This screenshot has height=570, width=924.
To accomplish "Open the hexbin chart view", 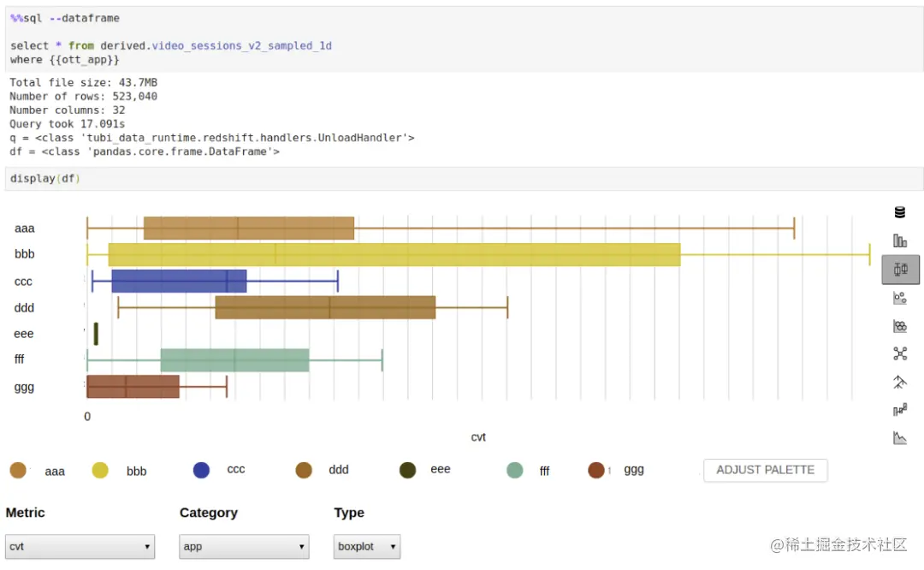I will (900, 326).
